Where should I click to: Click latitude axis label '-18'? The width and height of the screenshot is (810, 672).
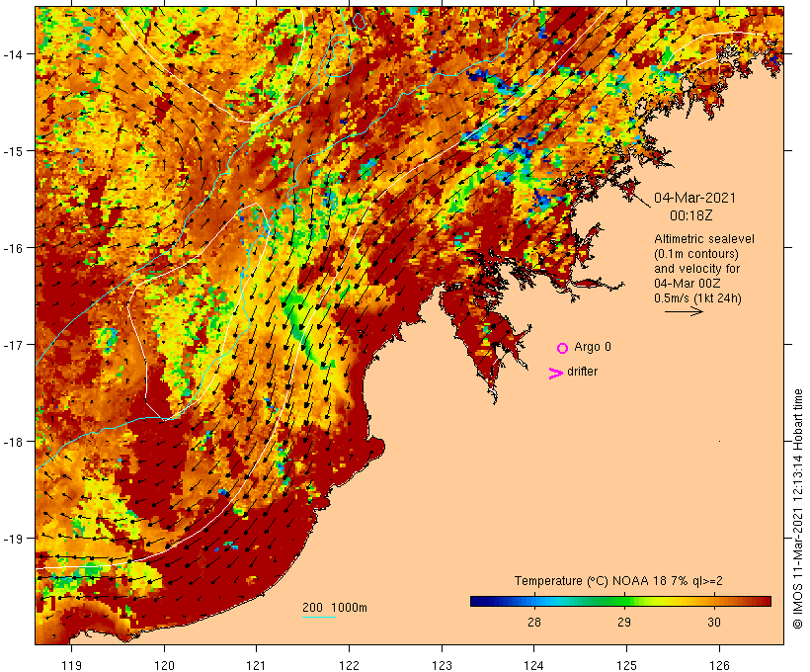pyautogui.click(x=13, y=442)
